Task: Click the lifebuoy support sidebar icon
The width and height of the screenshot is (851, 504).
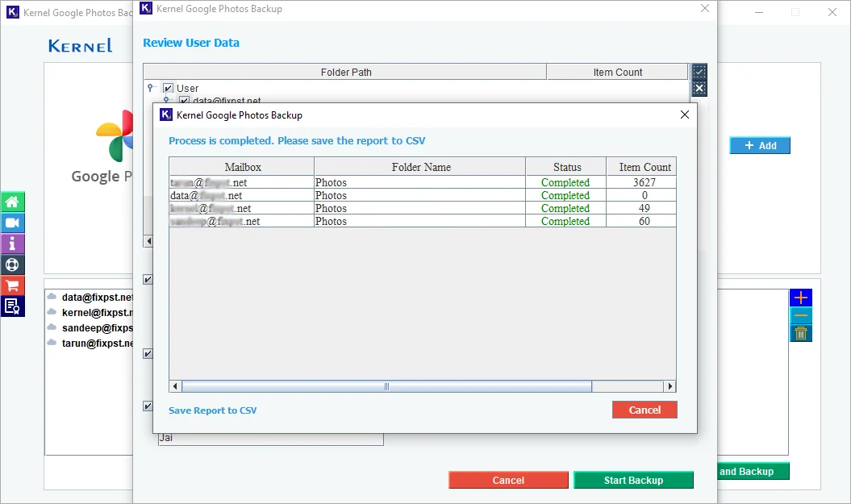Action: [12, 264]
